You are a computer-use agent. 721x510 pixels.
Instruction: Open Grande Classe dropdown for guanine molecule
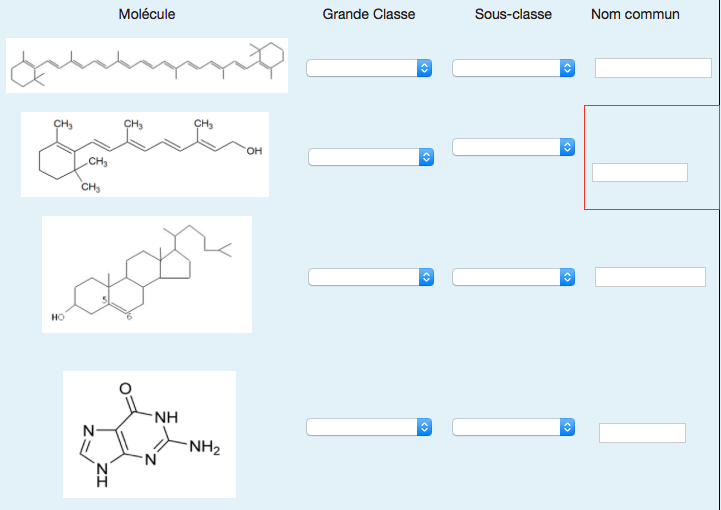click(x=369, y=427)
